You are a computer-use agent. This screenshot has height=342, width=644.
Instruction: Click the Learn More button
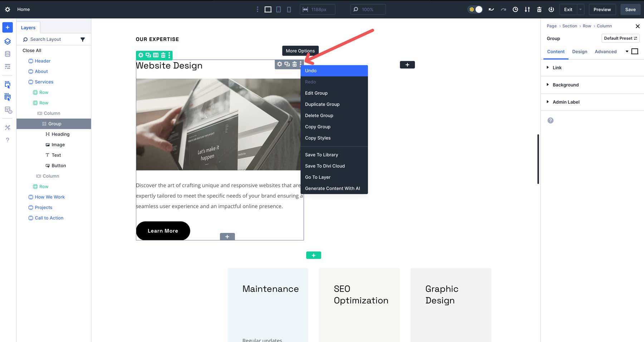tap(163, 231)
